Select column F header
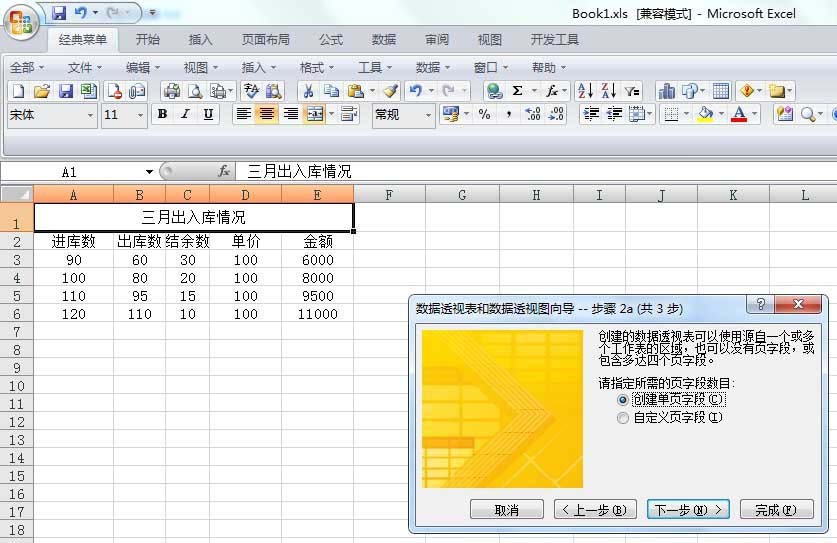This screenshot has width=837, height=543. point(389,195)
